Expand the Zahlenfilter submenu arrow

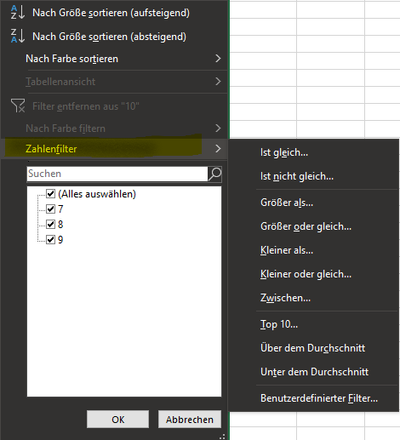pos(218,148)
